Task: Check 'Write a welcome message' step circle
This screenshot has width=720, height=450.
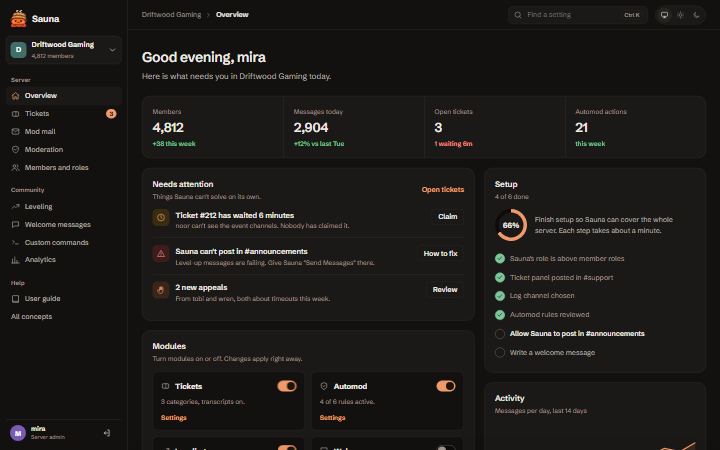Action: (x=500, y=353)
